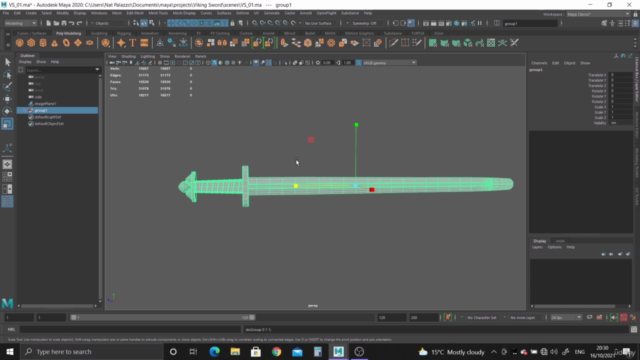The image size is (640, 360).
Task: Click the Mirror shelf icon
Action: click(222, 43)
